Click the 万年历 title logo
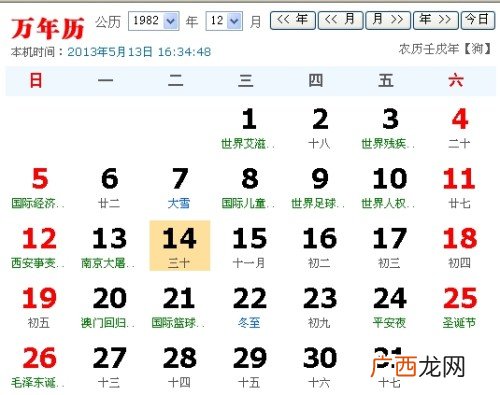The width and height of the screenshot is (500, 395). tap(48, 28)
